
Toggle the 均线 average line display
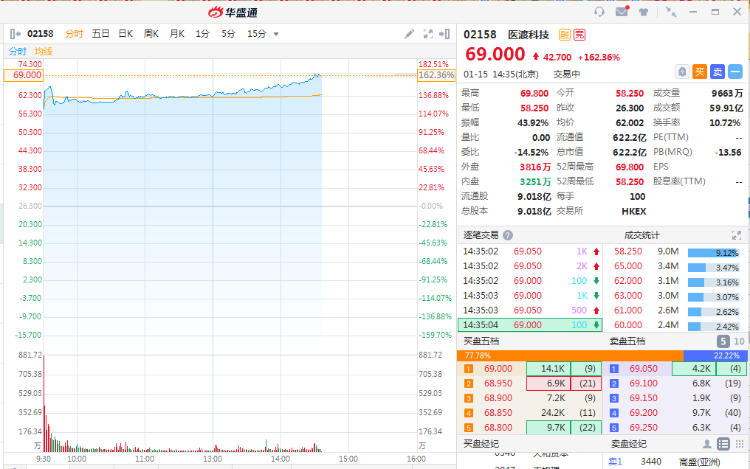(x=44, y=51)
